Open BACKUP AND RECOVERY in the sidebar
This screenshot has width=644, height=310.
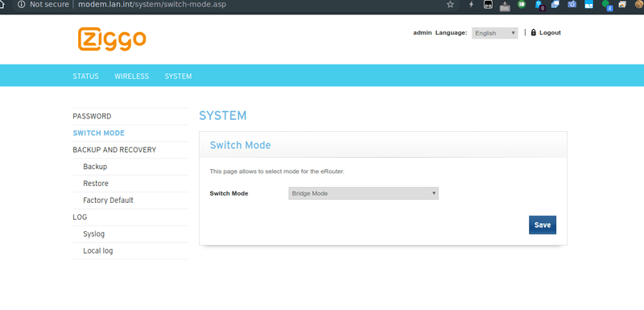114,150
